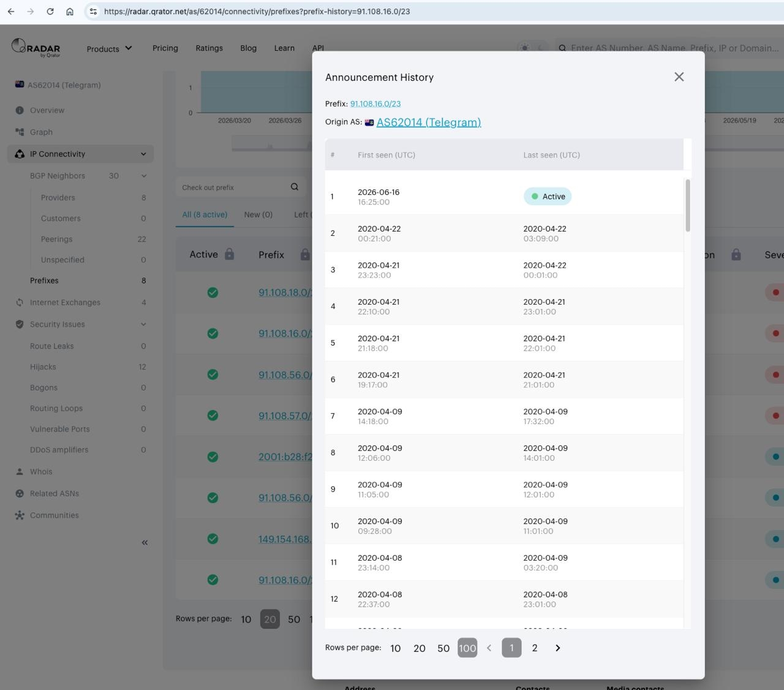Click green check in 91.108.18.0 row
The height and width of the screenshot is (690, 784).
213,292
